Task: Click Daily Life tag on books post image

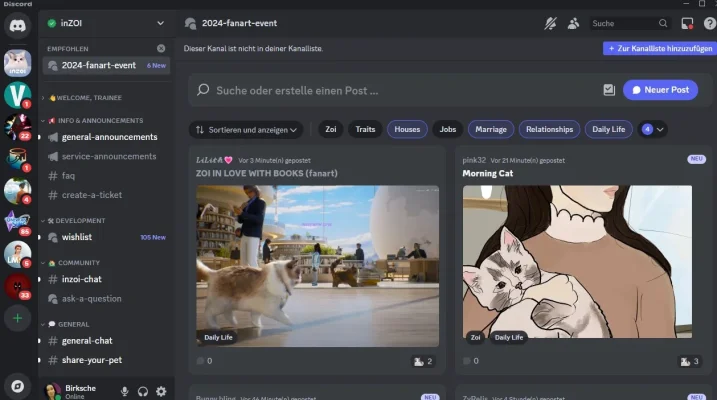Action: coord(218,337)
